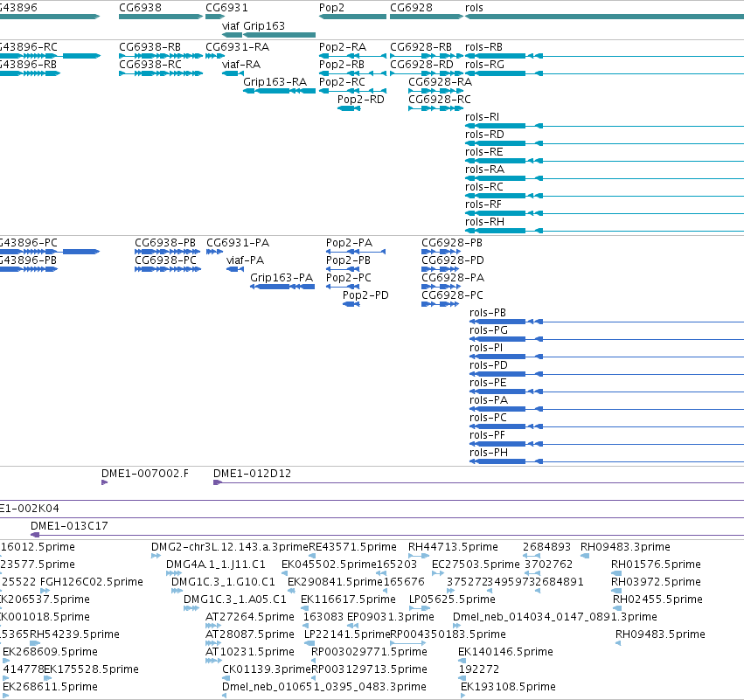Select EST label RH09483.5prime
Viewport: 744px width, 700px height.
pyautogui.click(x=660, y=634)
